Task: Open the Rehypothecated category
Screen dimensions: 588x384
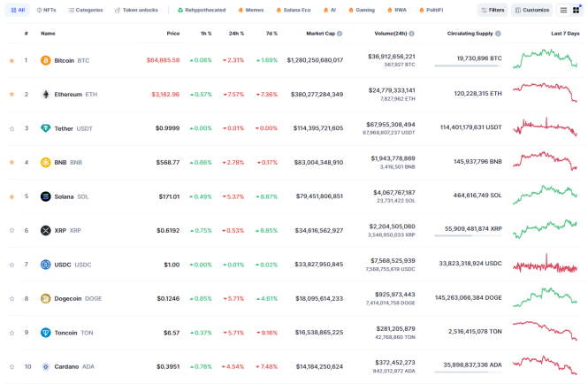Action: tap(202, 10)
